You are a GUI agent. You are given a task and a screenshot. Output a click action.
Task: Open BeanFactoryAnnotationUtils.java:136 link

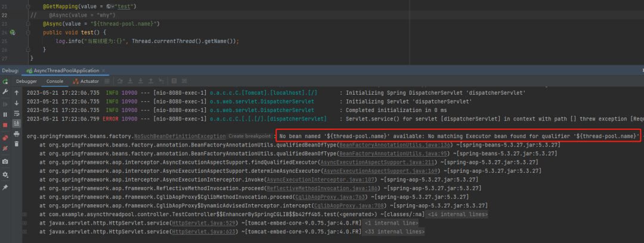pos(395,145)
